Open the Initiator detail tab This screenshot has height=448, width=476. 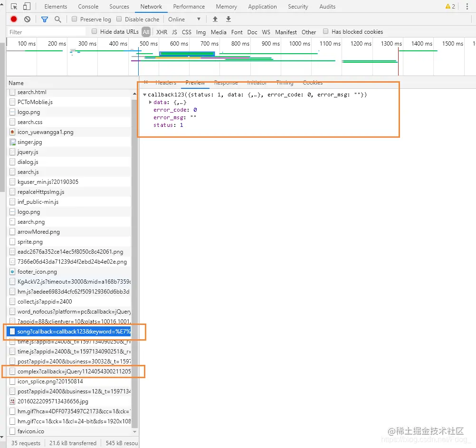click(x=257, y=82)
